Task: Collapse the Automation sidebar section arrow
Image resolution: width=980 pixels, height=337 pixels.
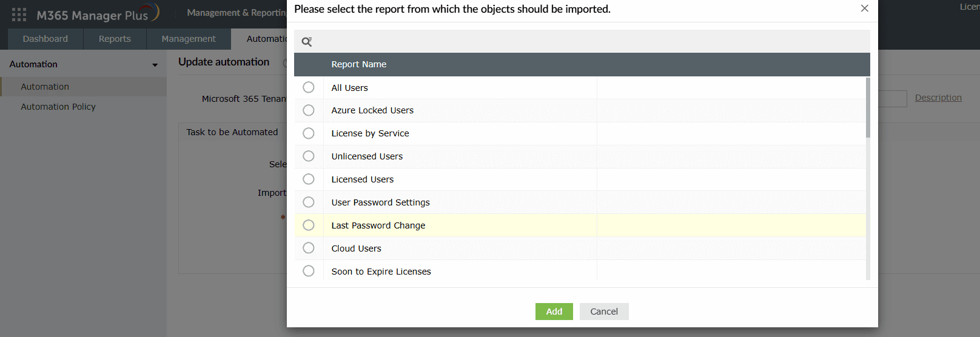Action: tap(155, 65)
